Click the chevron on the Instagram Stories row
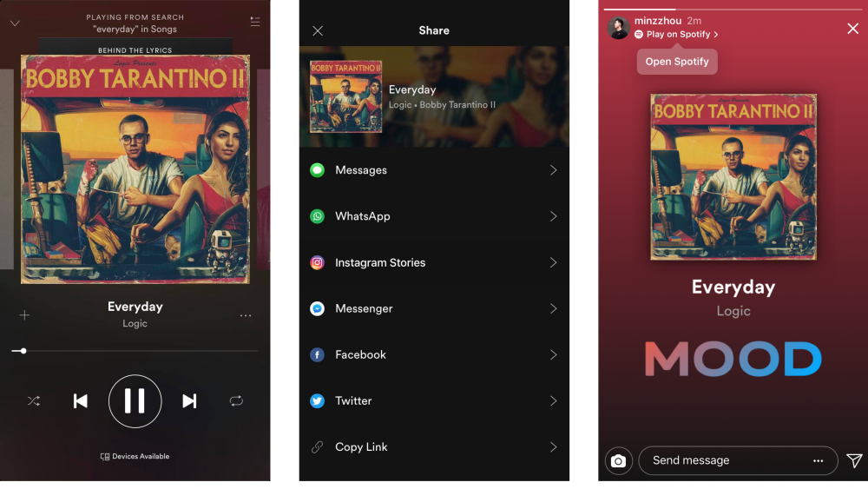 point(553,262)
